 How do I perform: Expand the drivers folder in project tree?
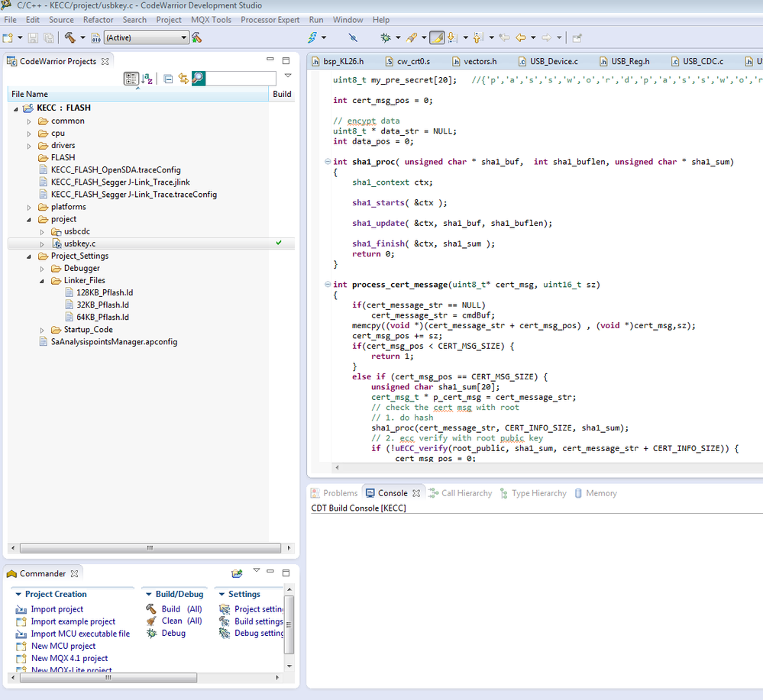[30, 146]
